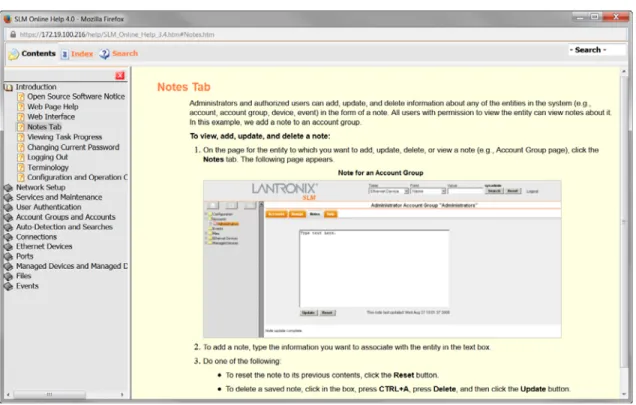Click the Search tab question-mark icon
This screenshot has width=636, height=405.
coord(104,54)
